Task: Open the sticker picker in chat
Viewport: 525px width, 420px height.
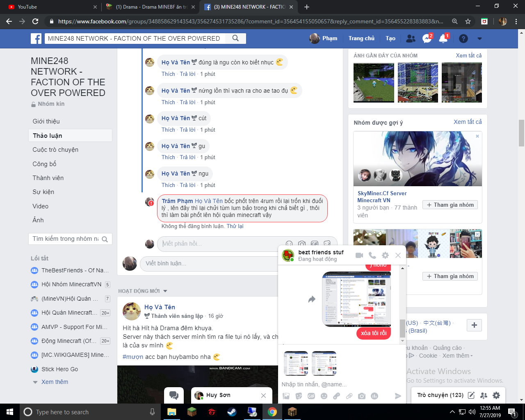Action: (299, 396)
